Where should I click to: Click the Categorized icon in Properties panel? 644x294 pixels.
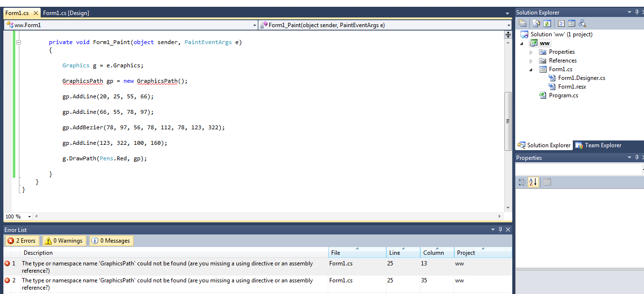pos(522,182)
